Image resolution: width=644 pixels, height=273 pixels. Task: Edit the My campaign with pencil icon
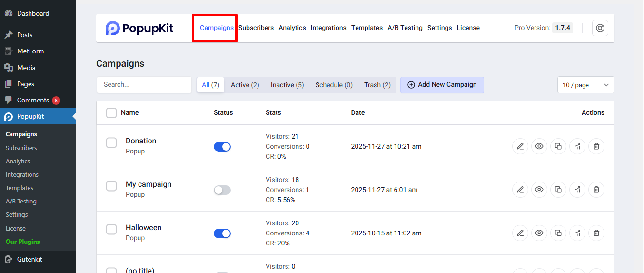point(520,190)
